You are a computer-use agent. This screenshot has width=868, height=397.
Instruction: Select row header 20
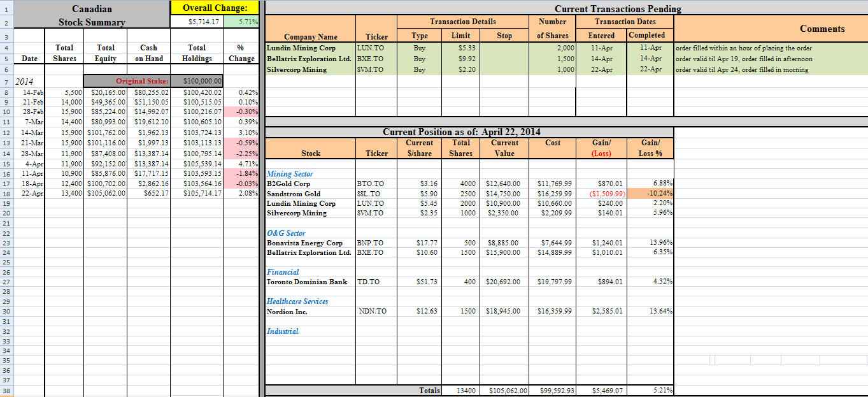pyautogui.click(x=6, y=213)
